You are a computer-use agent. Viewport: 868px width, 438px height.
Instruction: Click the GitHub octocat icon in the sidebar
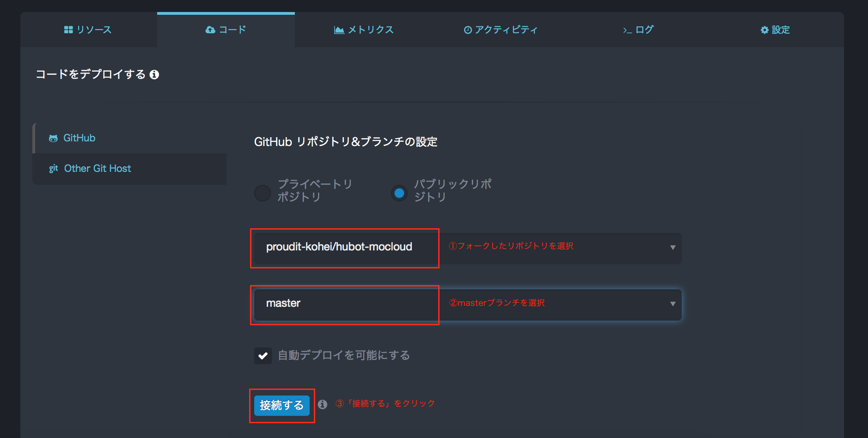pyautogui.click(x=53, y=138)
